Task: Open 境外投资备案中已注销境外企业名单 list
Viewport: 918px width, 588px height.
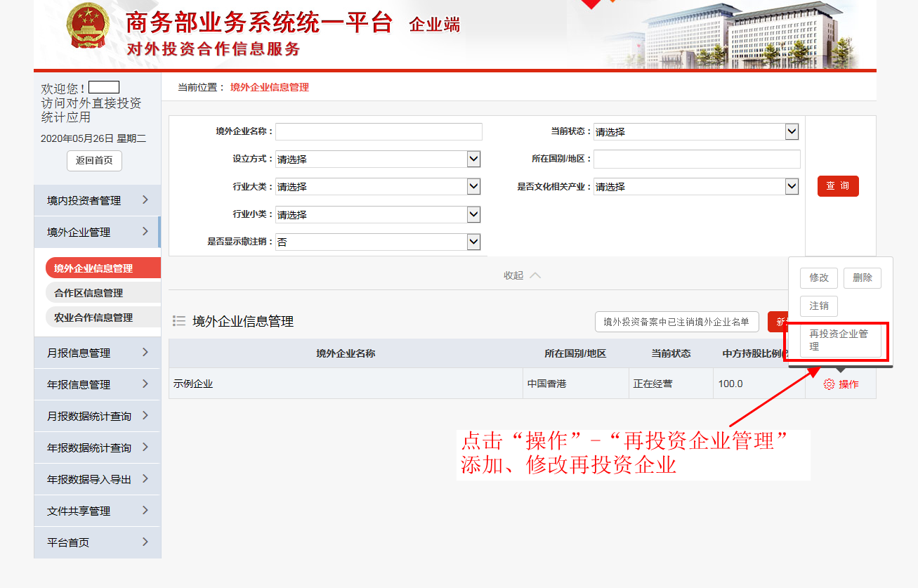Action: point(676,322)
